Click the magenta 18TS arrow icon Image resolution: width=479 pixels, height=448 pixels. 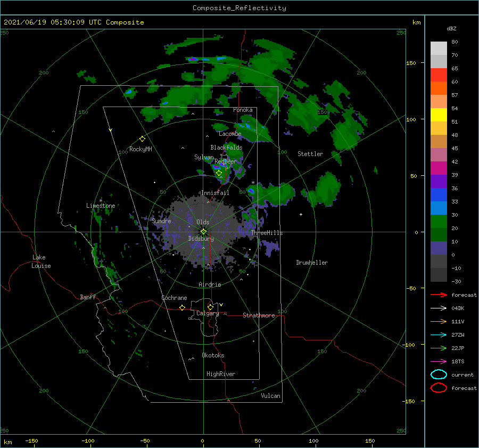click(439, 362)
